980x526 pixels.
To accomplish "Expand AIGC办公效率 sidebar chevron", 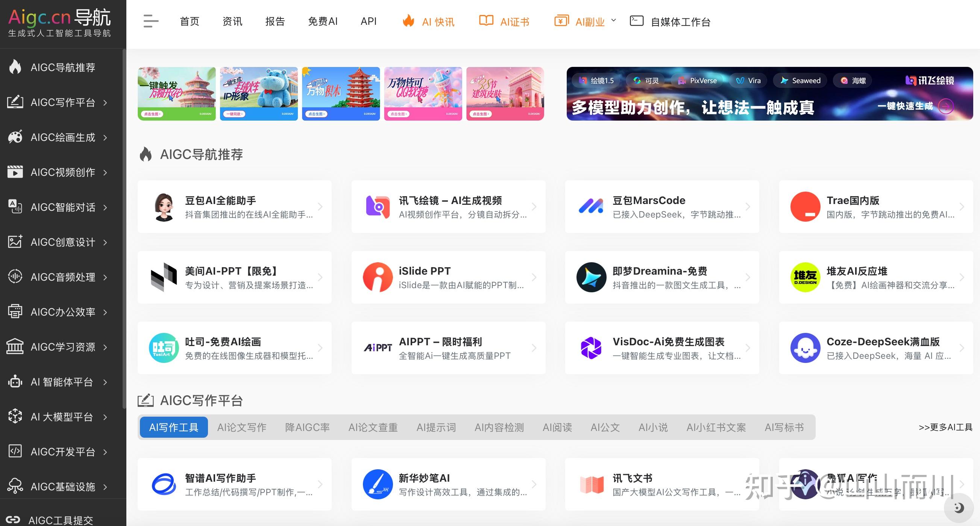I will click(105, 312).
